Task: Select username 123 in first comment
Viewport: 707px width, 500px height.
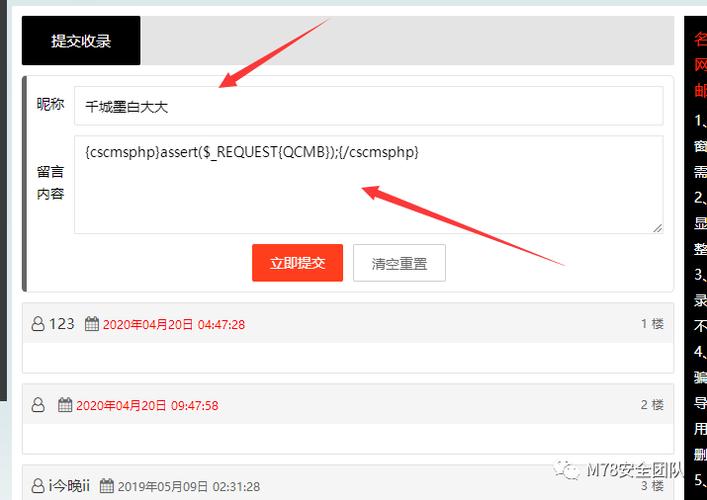Action: (x=61, y=324)
